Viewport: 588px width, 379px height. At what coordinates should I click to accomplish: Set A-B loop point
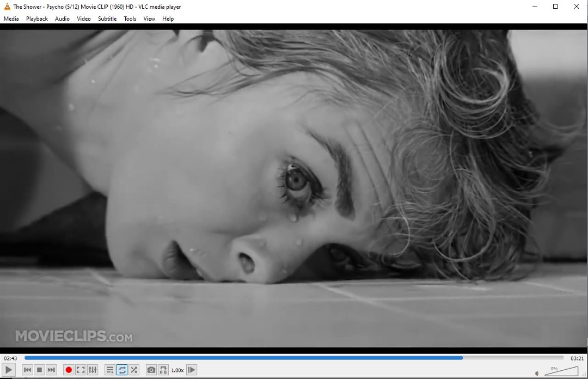coord(163,370)
